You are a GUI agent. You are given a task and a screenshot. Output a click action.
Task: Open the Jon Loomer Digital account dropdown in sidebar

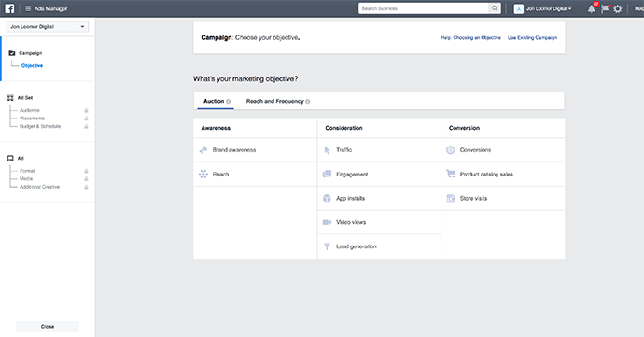click(x=48, y=27)
